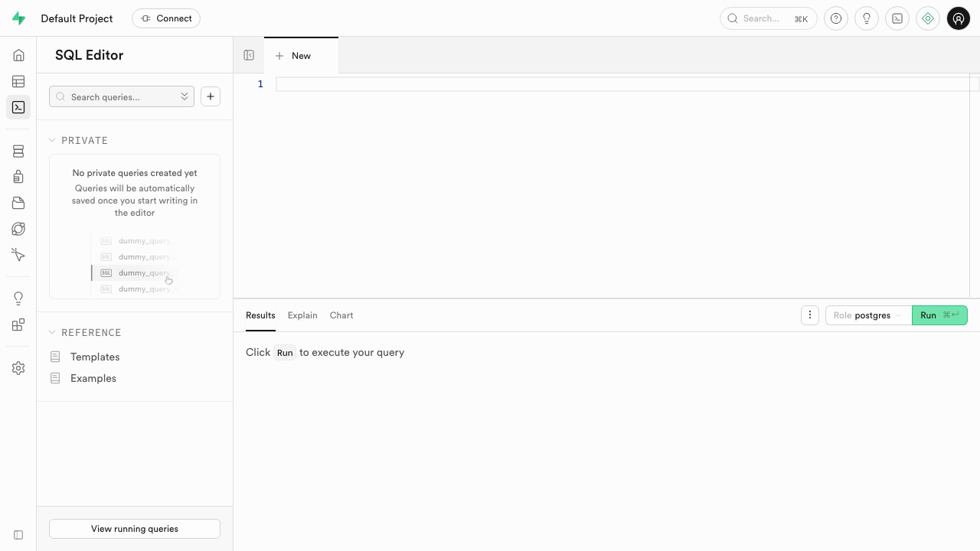The image size is (980, 551).
Task: Click line 1 of the SQL editor
Action: [627, 84]
